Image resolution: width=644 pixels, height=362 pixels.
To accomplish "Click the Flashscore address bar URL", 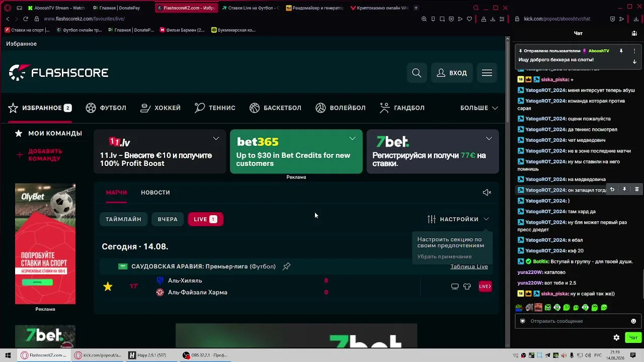I will click(x=84, y=19).
